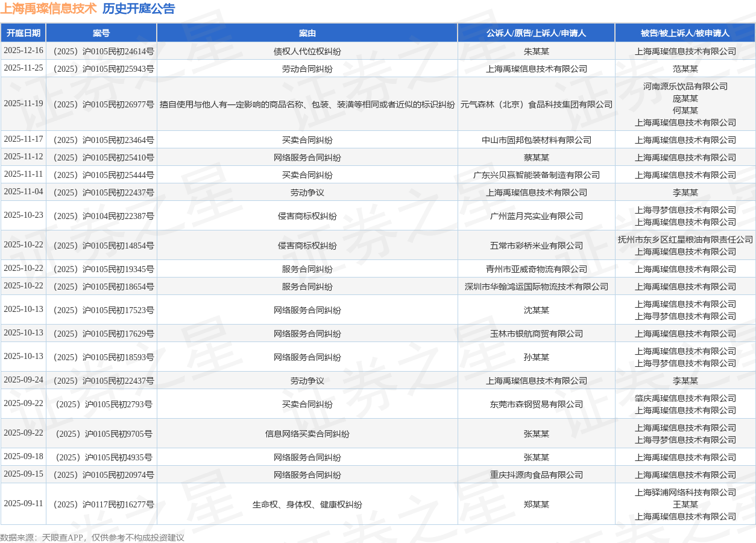This screenshot has width=756, height=543.
Task: Click the '债权人代位权纠纷' cause cell
Action: [307, 51]
